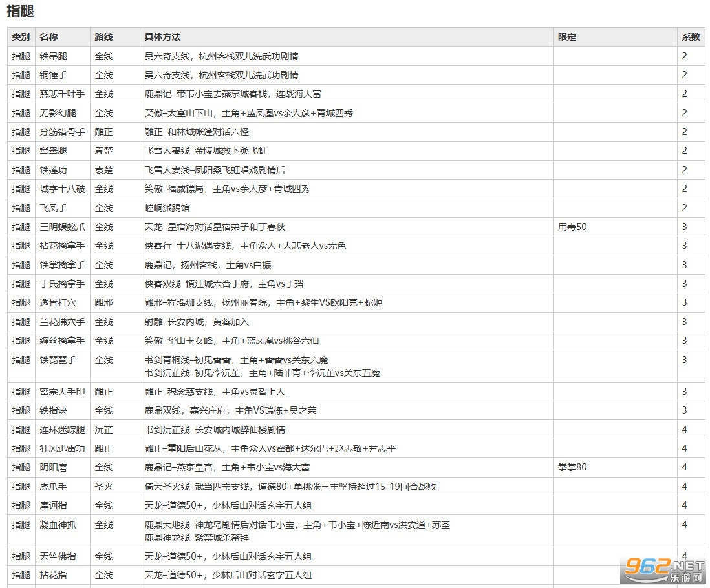Click coefficient 2 in 铁帚腿 row
The image size is (710, 588).
click(684, 56)
